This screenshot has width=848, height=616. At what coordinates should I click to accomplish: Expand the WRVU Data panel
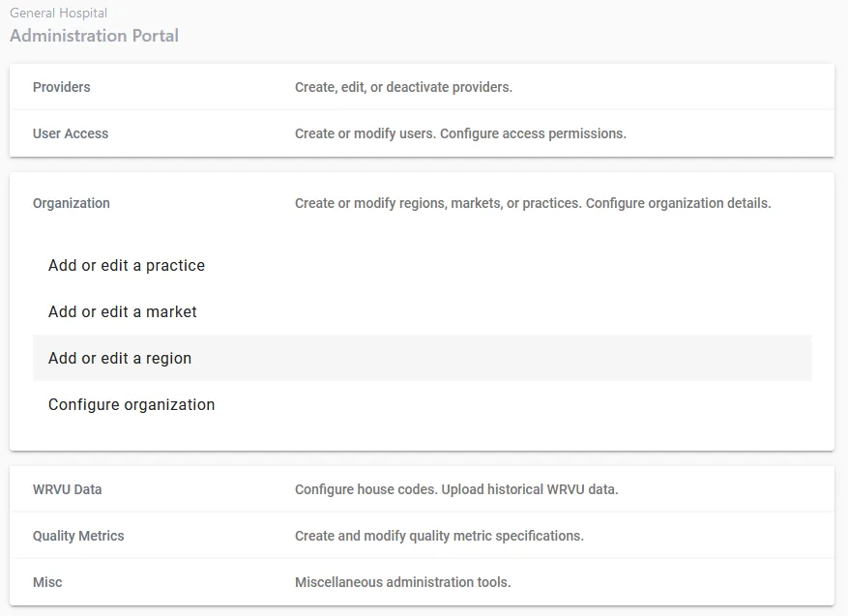coord(68,489)
